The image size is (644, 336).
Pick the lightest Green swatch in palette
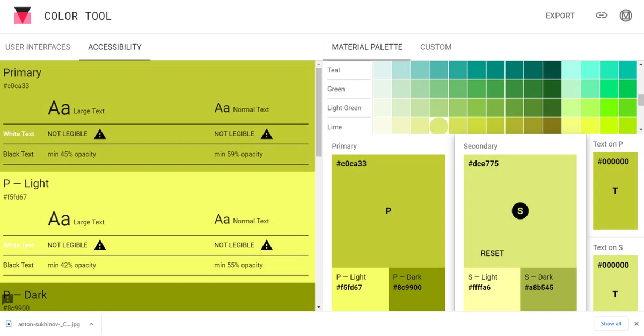[x=382, y=89]
